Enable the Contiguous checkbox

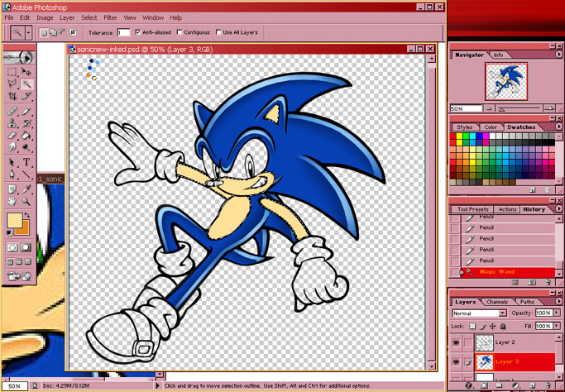click(x=179, y=32)
